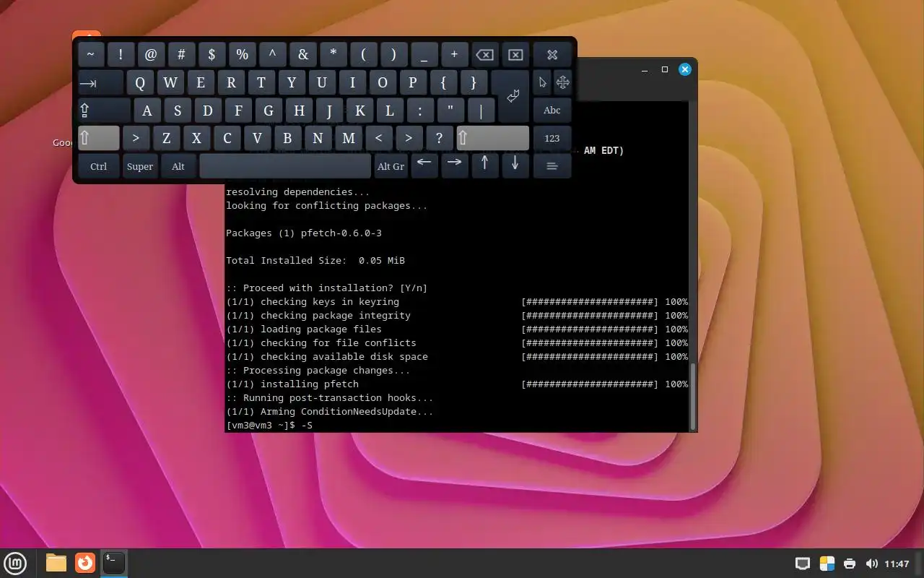The width and height of the screenshot is (924, 578).
Task: Tap the up arrow key
Action: click(x=484, y=165)
